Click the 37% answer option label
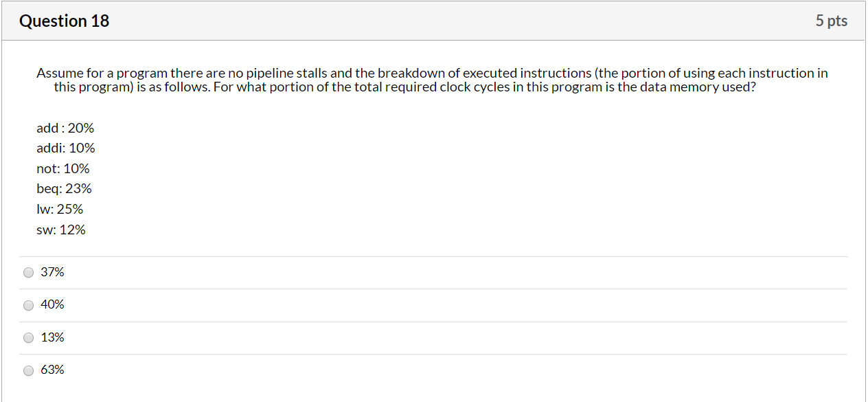The height and width of the screenshot is (402, 868). click(x=52, y=272)
